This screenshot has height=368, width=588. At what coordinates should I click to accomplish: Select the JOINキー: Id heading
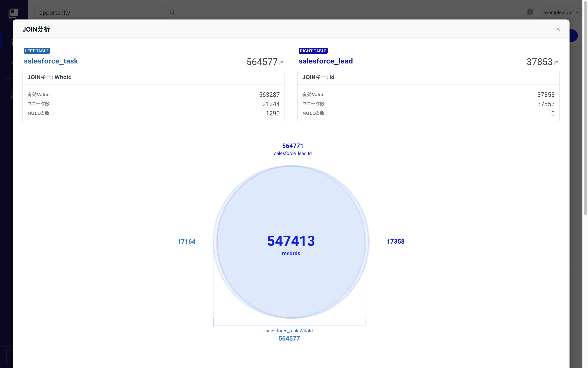coord(318,77)
